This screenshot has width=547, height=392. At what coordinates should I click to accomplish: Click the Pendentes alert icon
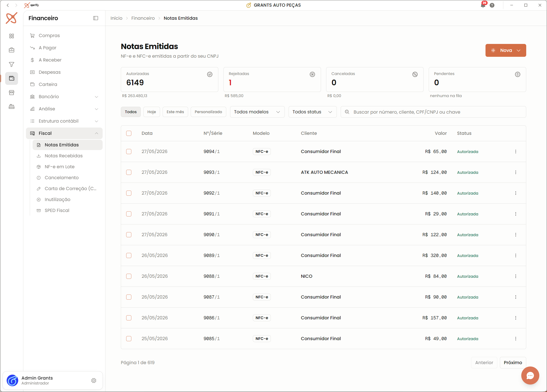[518, 74]
